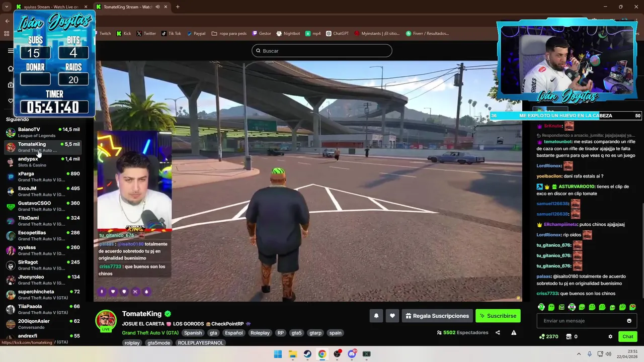This screenshot has height=362, width=644.
Task: Focus the Enviar un mensaje field
Action: [x=587, y=321]
